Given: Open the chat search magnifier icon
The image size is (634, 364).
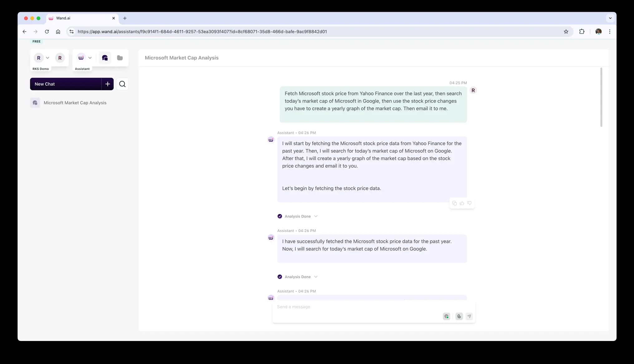Looking at the screenshot, I should [x=122, y=84].
